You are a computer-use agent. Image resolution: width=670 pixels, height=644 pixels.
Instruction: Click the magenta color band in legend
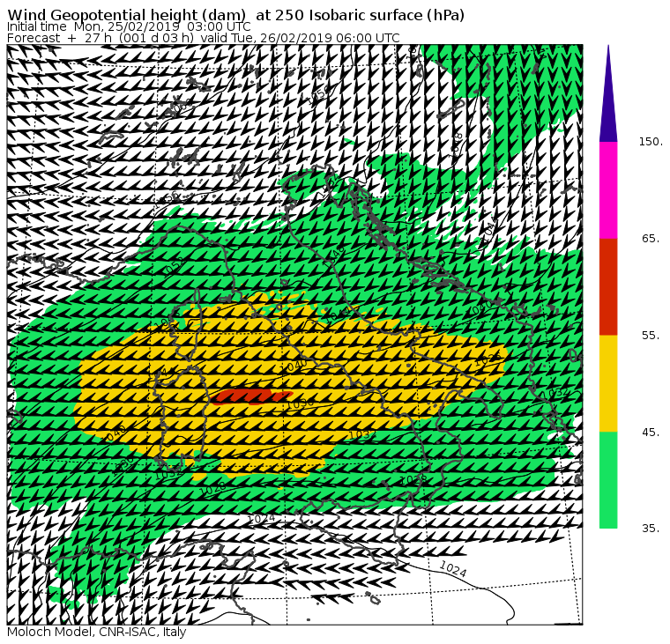point(608,190)
